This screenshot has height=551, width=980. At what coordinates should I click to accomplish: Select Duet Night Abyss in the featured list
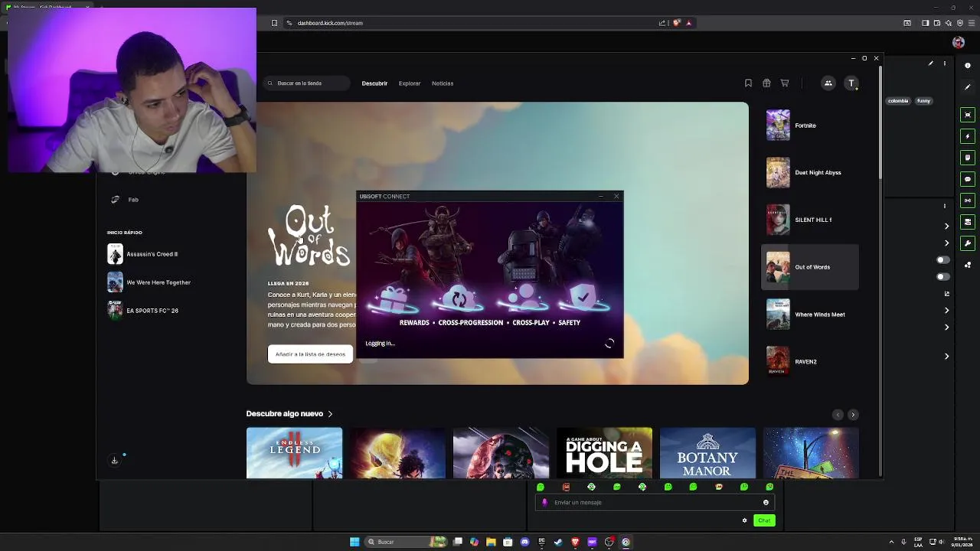pyautogui.click(x=810, y=173)
